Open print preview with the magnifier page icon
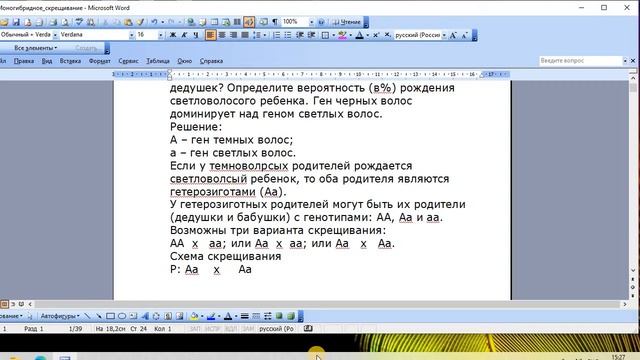Image resolution: width=640 pixels, height=360 pixels. (64, 22)
